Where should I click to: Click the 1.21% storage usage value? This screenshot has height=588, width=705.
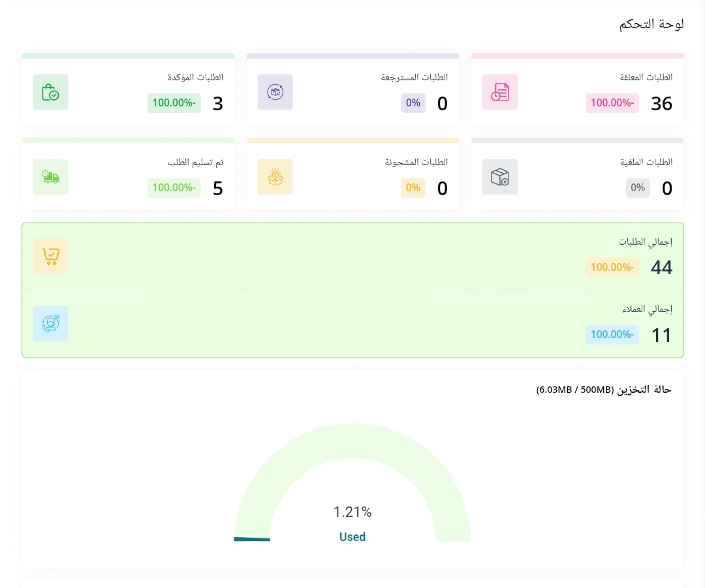[x=352, y=512]
